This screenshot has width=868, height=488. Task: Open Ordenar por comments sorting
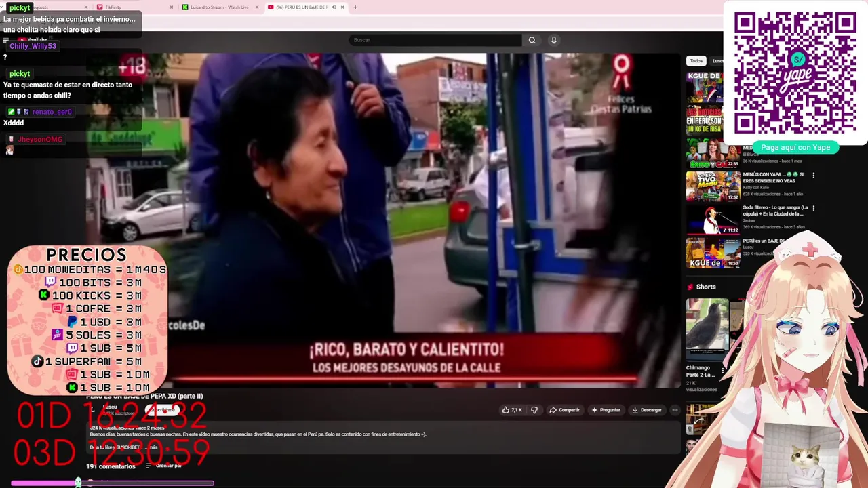tap(163, 466)
